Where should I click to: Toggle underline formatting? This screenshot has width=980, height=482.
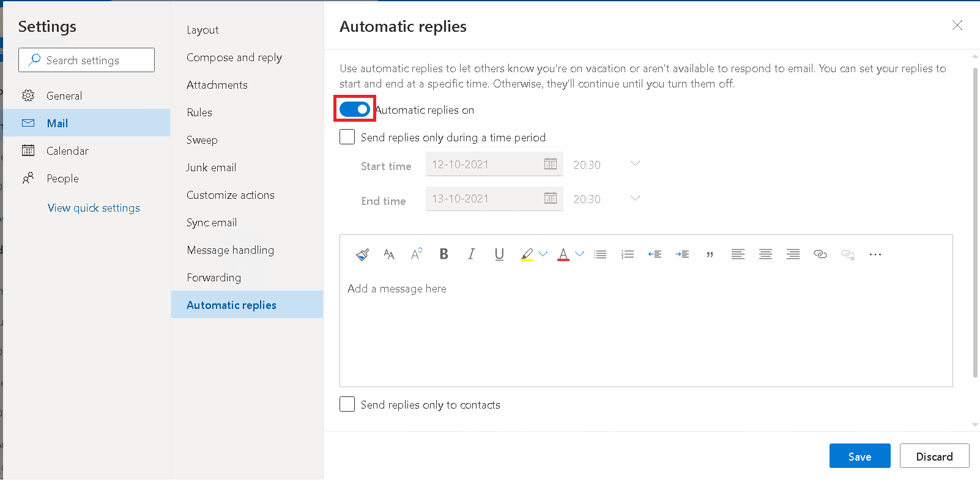(x=499, y=254)
